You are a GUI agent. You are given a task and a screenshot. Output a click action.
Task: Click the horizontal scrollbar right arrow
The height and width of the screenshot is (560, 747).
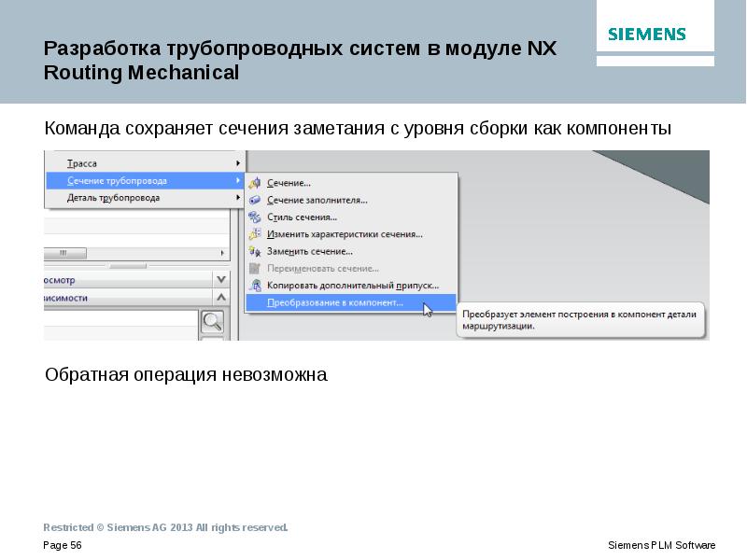[222, 253]
